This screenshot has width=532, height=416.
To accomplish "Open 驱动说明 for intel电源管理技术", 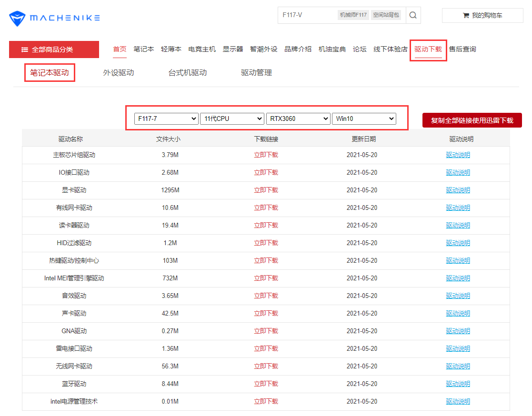I will (x=458, y=402).
